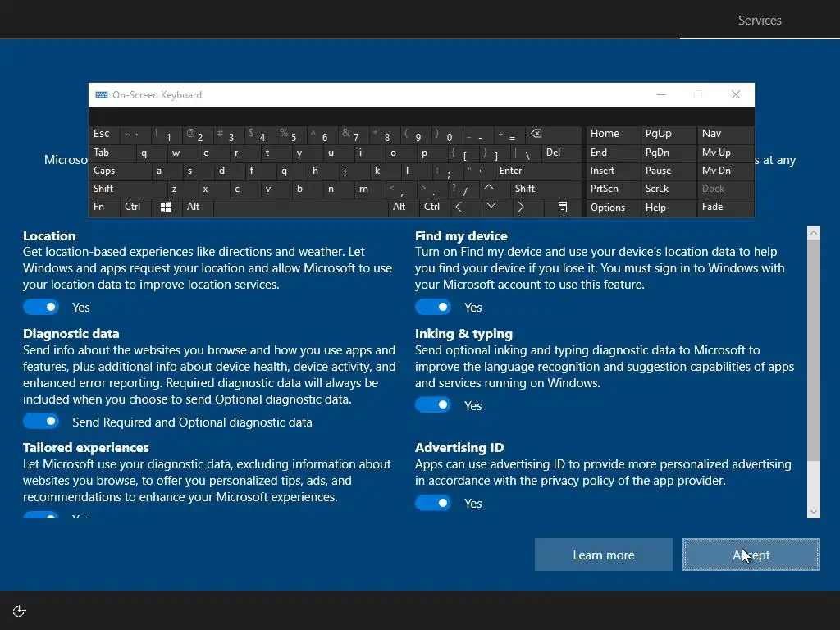Image resolution: width=840 pixels, height=630 pixels.
Task: Click the Esc key
Action: 104,134
